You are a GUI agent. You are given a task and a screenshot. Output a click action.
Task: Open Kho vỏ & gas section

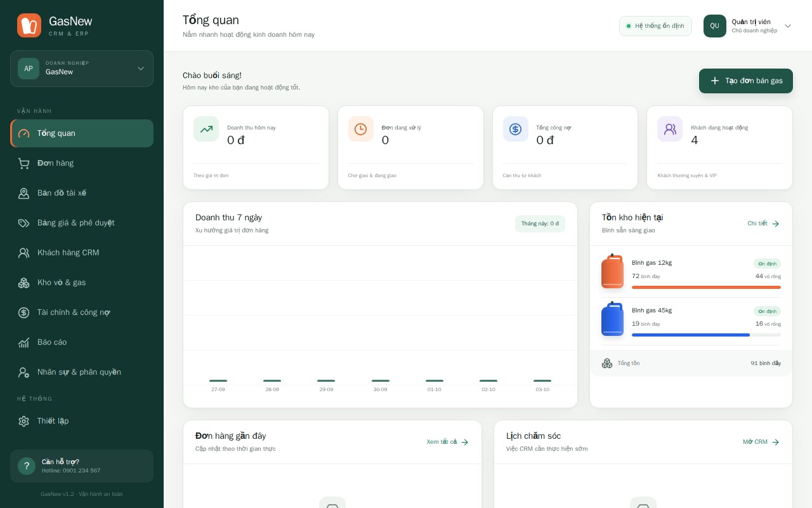[x=82, y=283]
